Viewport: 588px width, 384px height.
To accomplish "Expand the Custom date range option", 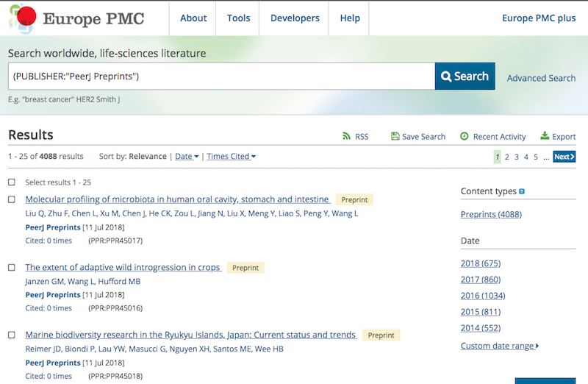I will (x=500, y=346).
